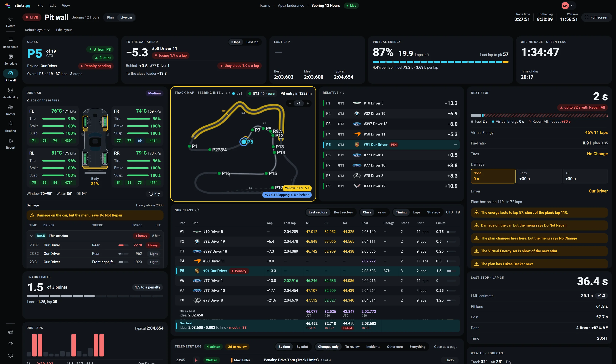Collapse the RACE This session group
The image size is (616, 364).
pyautogui.click(x=31, y=236)
